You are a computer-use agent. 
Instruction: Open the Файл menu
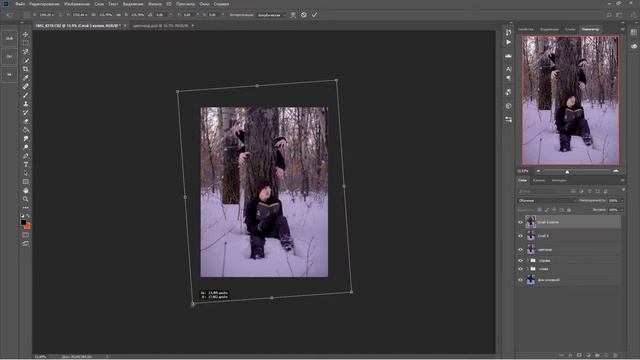tap(20, 4)
